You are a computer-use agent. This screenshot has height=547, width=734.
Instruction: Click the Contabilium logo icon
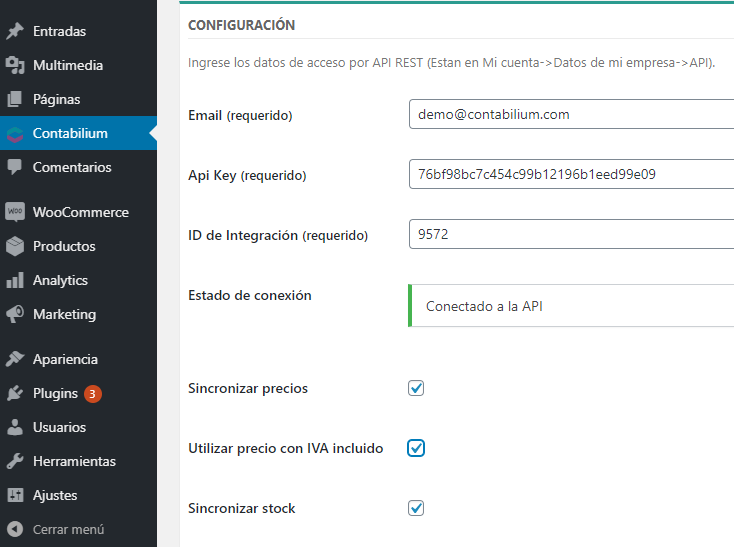[x=15, y=133]
